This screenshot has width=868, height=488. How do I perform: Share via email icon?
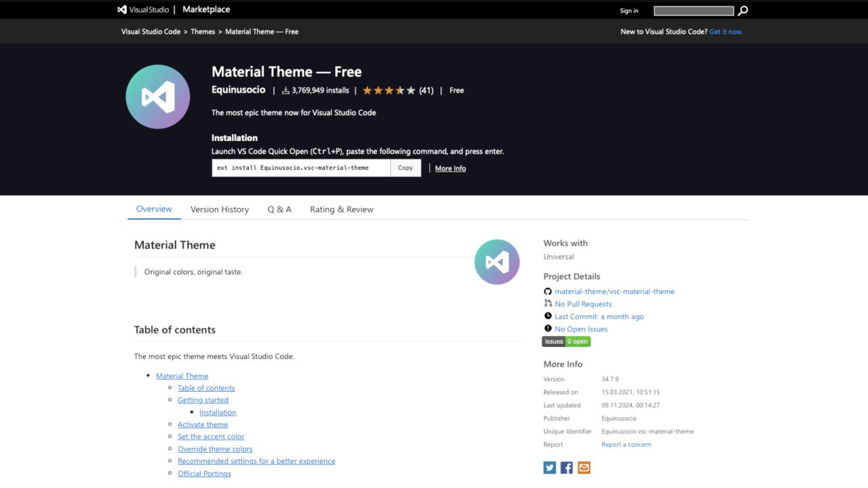click(x=584, y=468)
